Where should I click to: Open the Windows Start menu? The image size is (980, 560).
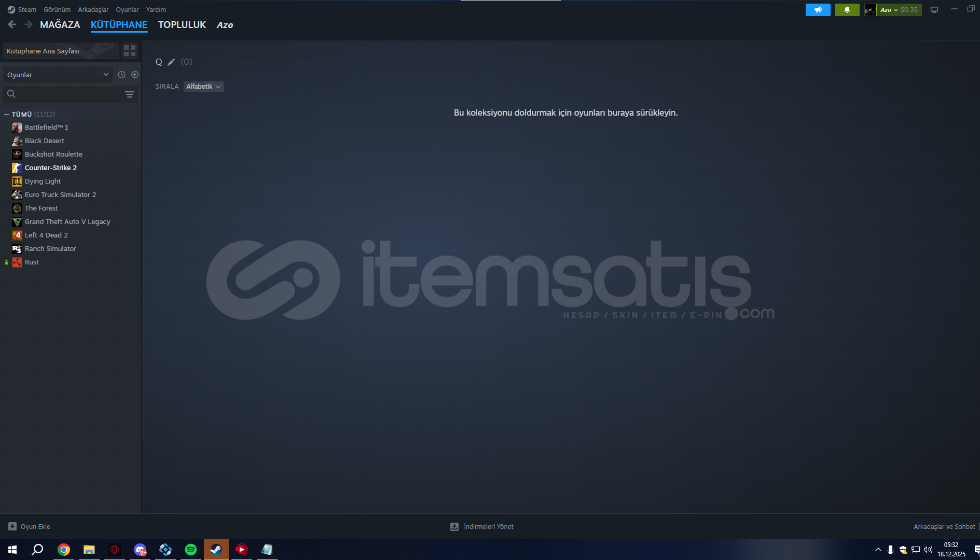[12, 550]
